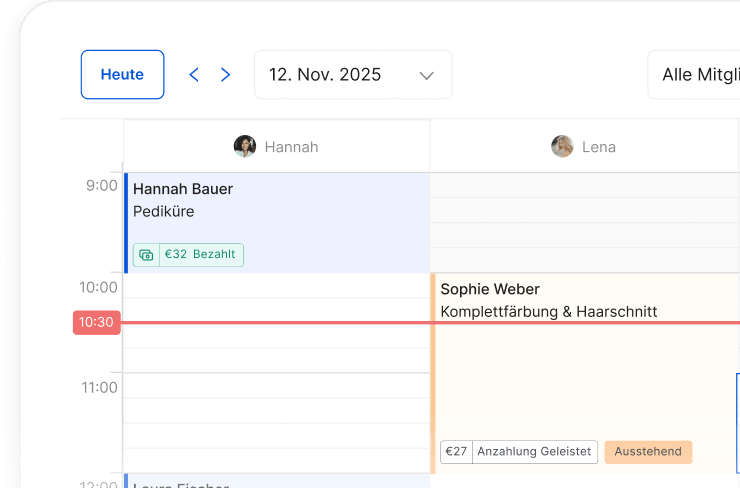Go to next day arrow
The image size is (740, 488).
226,75
